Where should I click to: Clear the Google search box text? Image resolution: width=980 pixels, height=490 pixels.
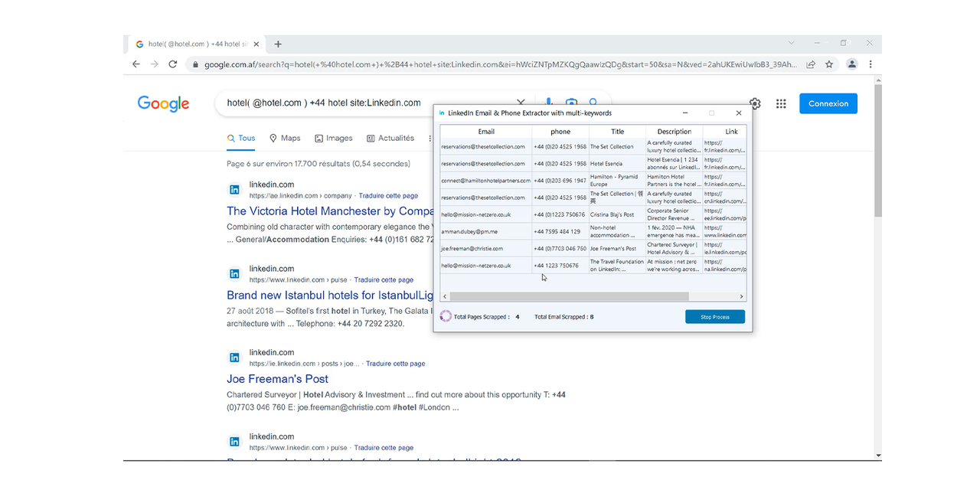coord(521,103)
